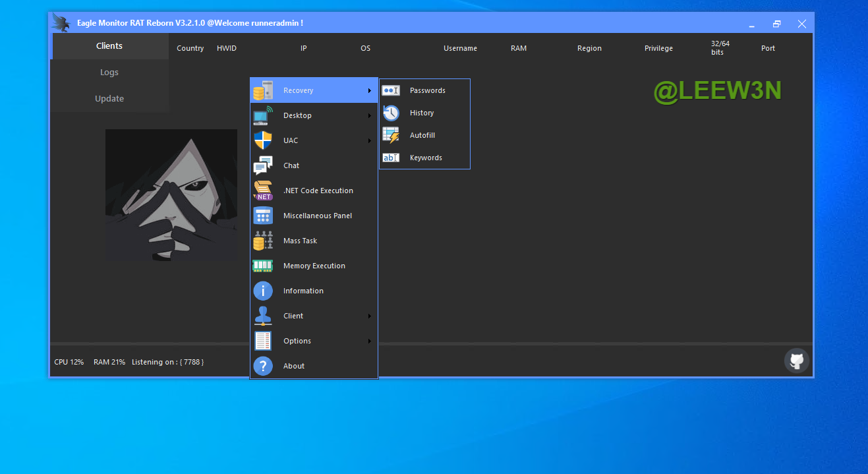Switch to the Logs tab
The image size is (868, 474).
tap(109, 73)
